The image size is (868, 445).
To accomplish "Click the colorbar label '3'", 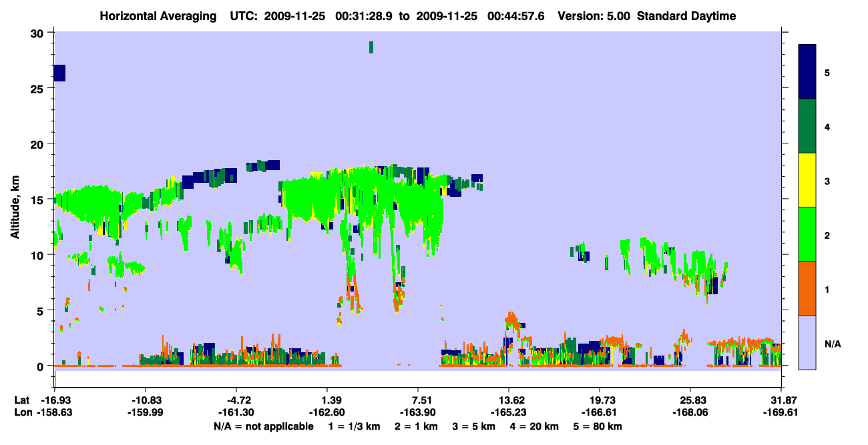I will (x=827, y=180).
